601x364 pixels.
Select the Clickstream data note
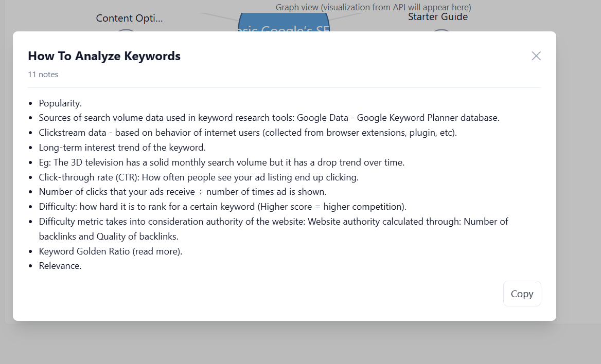[x=248, y=133]
